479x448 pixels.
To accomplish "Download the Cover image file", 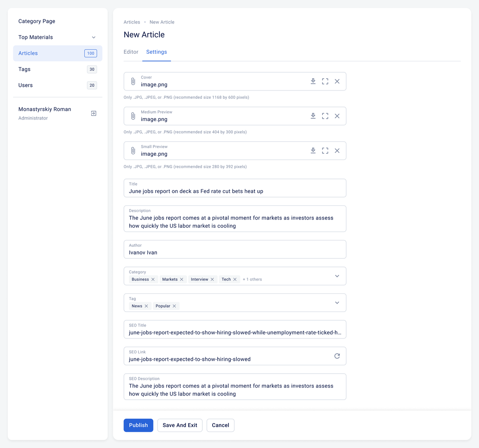I will click(x=313, y=81).
